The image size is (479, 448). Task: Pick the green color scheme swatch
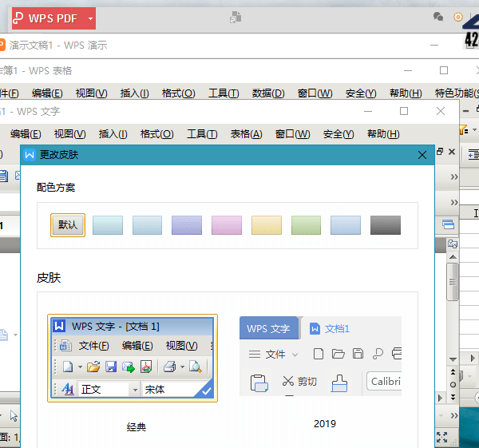[306, 225]
